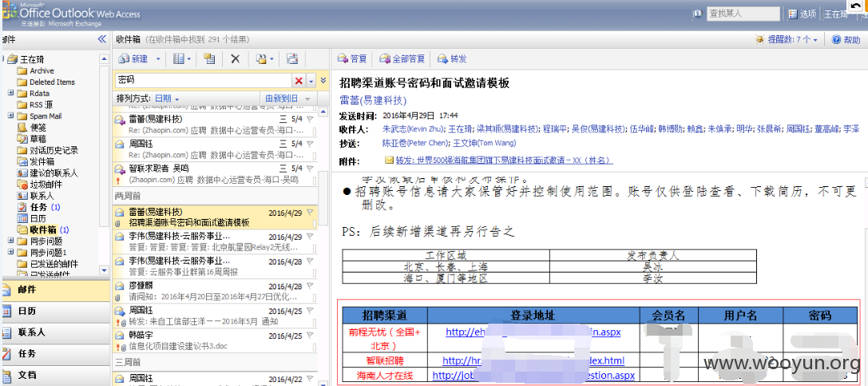Select the 收件箱 inbox folder

click(x=42, y=229)
